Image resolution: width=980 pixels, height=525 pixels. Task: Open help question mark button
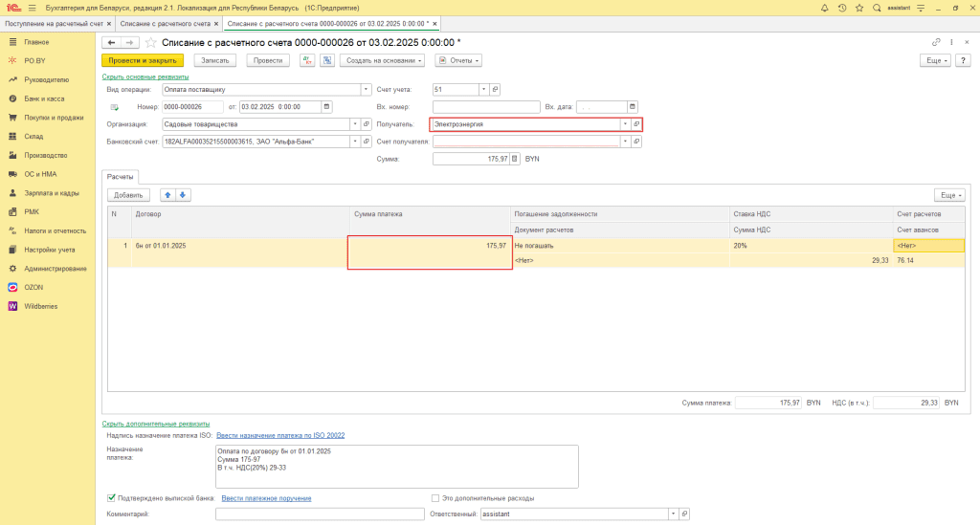coord(963,60)
